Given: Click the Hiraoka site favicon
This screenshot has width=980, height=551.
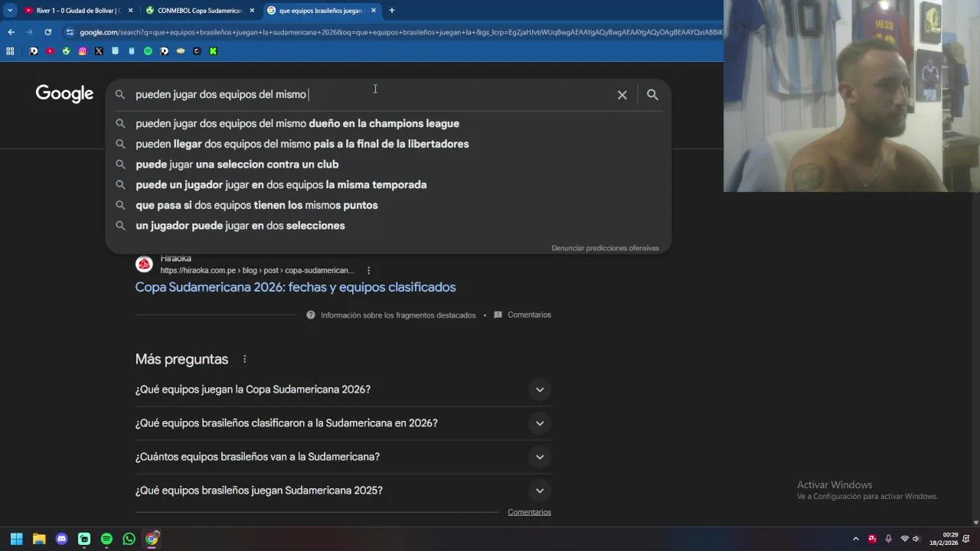Looking at the screenshot, I should [x=144, y=264].
